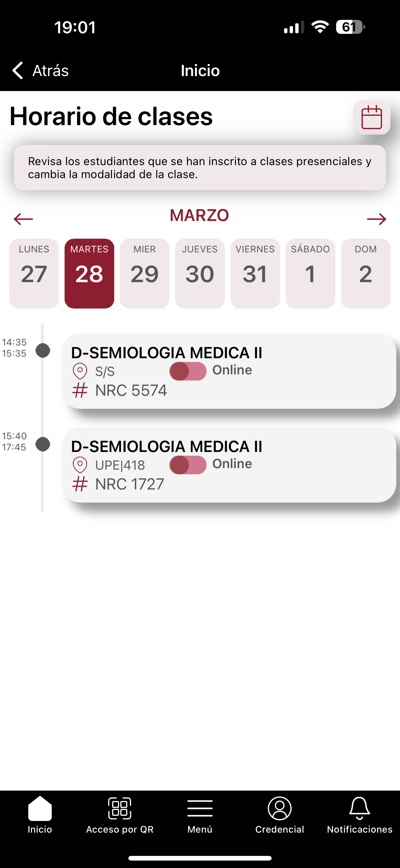This screenshot has height=868, width=400.
Task: Toggle Online switch for NRC 5574 class
Action: coord(188,371)
